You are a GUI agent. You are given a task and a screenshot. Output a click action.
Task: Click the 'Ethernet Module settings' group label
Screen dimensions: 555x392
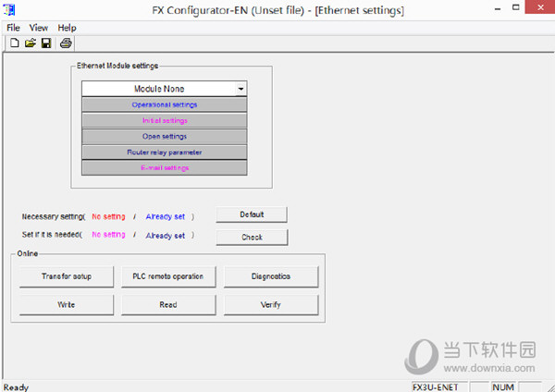click(x=117, y=66)
